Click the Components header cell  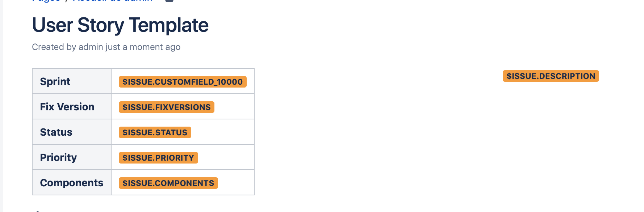[x=72, y=183]
